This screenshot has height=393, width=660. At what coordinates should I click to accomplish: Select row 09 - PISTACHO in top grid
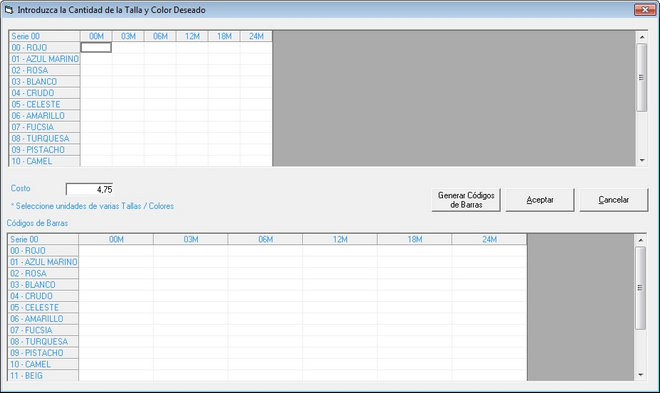44,150
